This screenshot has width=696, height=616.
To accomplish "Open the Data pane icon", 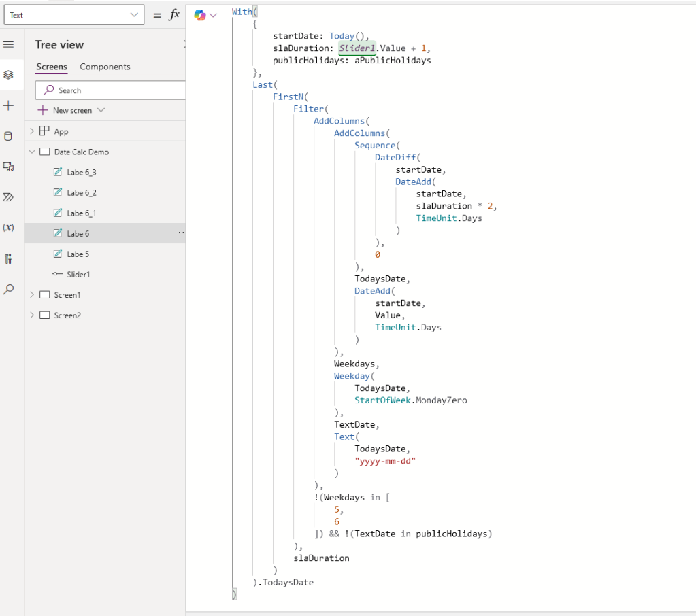I will [9, 136].
